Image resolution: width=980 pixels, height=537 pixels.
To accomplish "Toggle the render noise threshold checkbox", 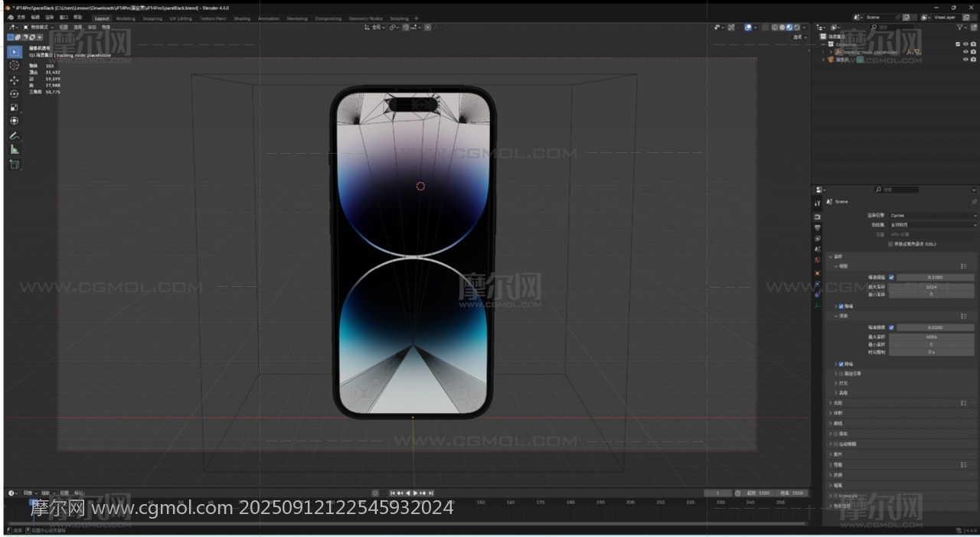I will click(x=891, y=327).
